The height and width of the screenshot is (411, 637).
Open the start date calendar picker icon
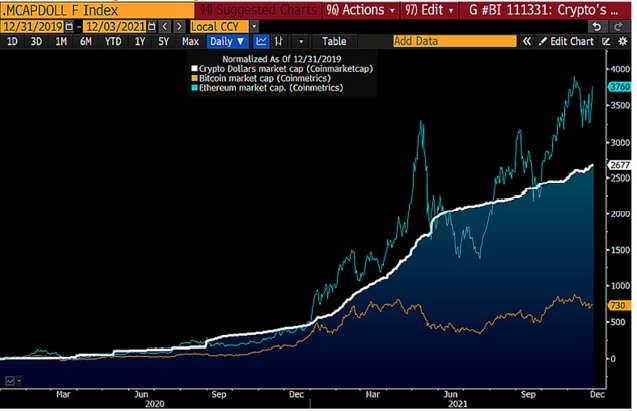click(x=69, y=27)
